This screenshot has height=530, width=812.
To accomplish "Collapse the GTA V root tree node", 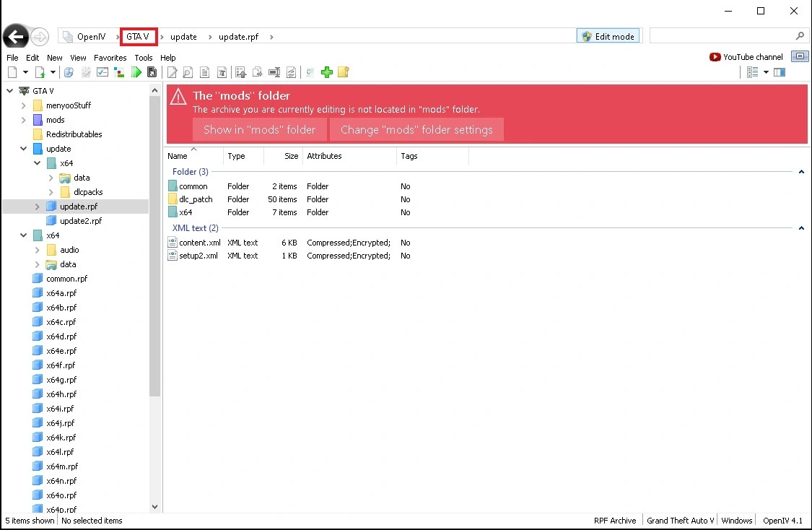I will coord(10,91).
